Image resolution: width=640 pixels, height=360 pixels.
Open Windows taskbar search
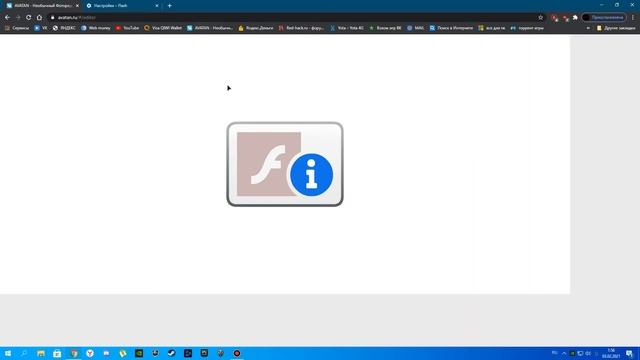24,353
